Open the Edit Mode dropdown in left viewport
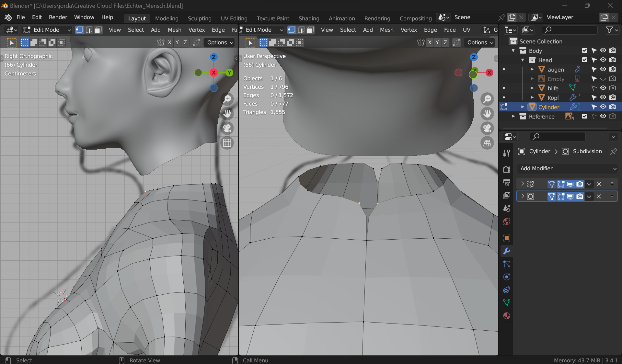The image size is (622, 364). [47, 30]
